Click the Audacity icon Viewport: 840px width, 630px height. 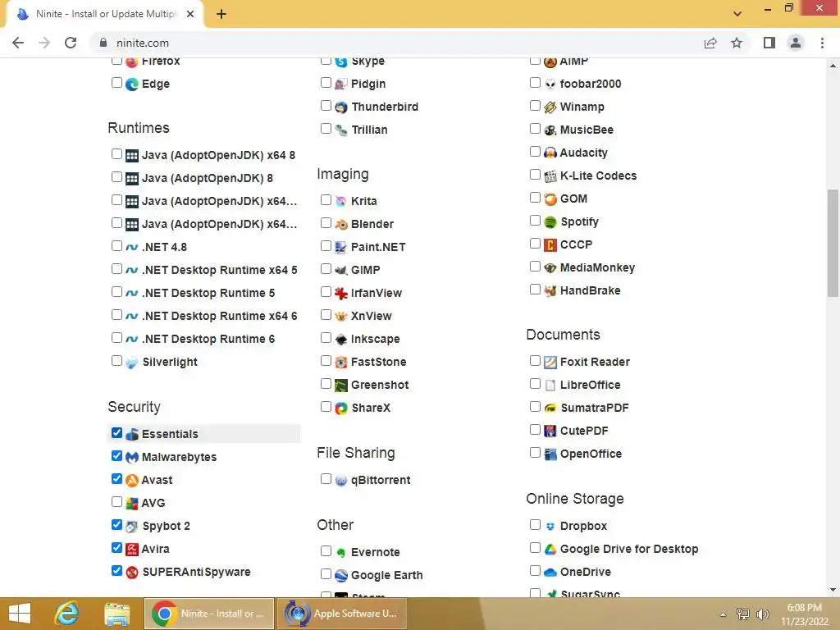pos(550,153)
